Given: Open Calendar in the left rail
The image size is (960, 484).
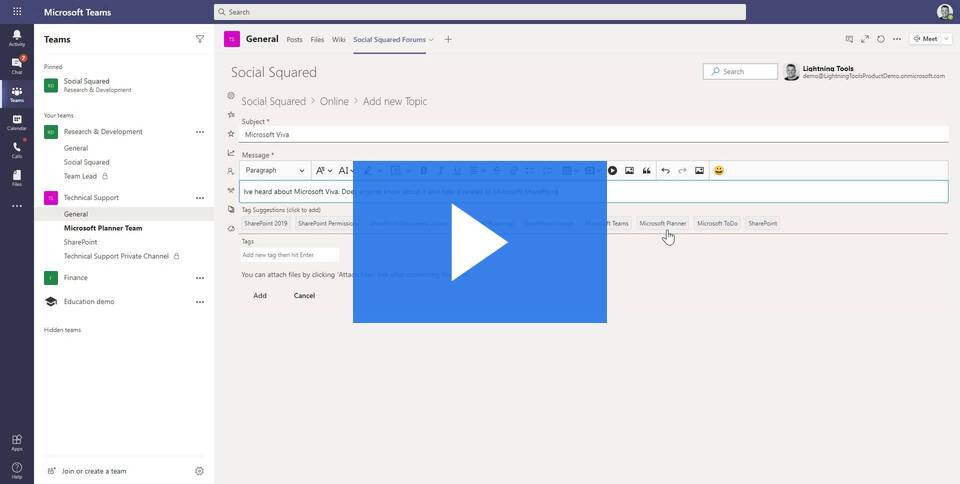Looking at the screenshot, I should 17,122.
